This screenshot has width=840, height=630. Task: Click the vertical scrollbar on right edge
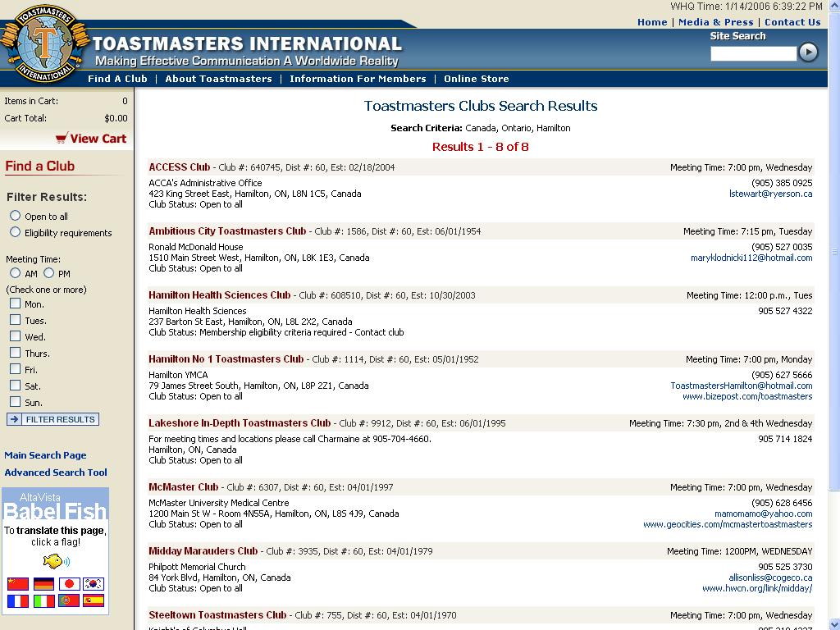[834, 252]
